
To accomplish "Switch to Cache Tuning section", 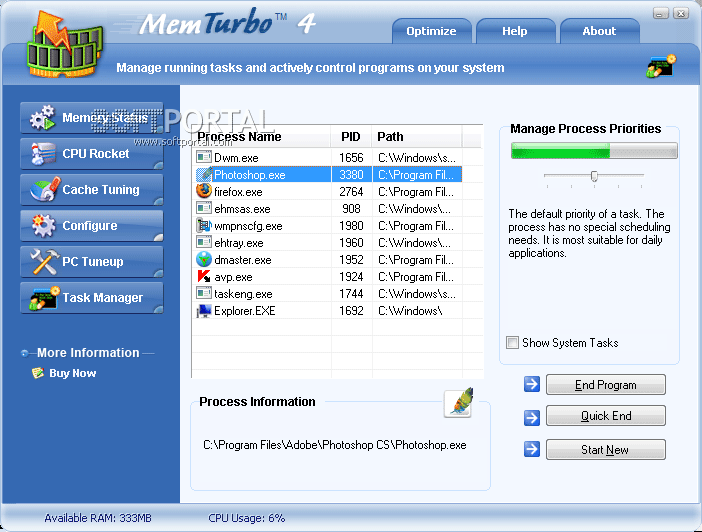I will [x=92, y=189].
